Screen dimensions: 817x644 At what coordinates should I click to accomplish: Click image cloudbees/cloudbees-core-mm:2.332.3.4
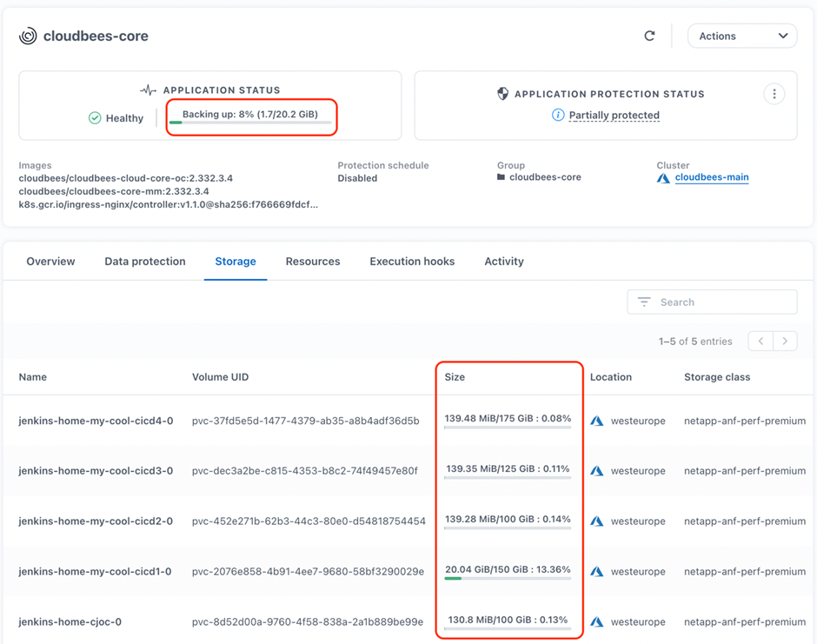pos(114,191)
